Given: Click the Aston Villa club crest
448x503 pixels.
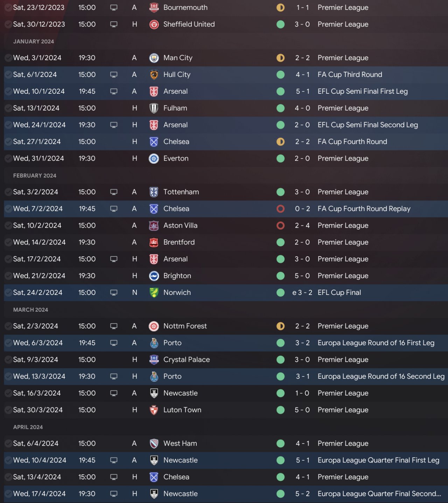Looking at the screenshot, I should [x=154, y=226].
